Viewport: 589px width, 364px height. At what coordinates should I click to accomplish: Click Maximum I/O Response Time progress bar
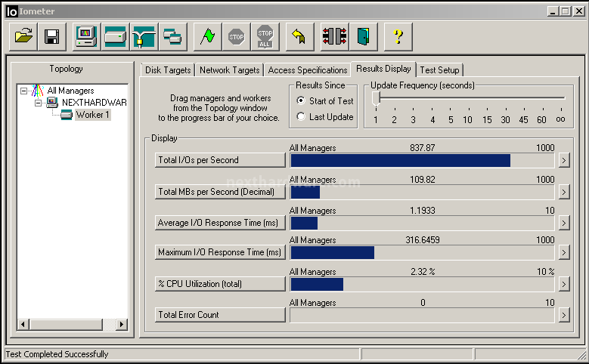pyautogui.click(x=422, y=252)
